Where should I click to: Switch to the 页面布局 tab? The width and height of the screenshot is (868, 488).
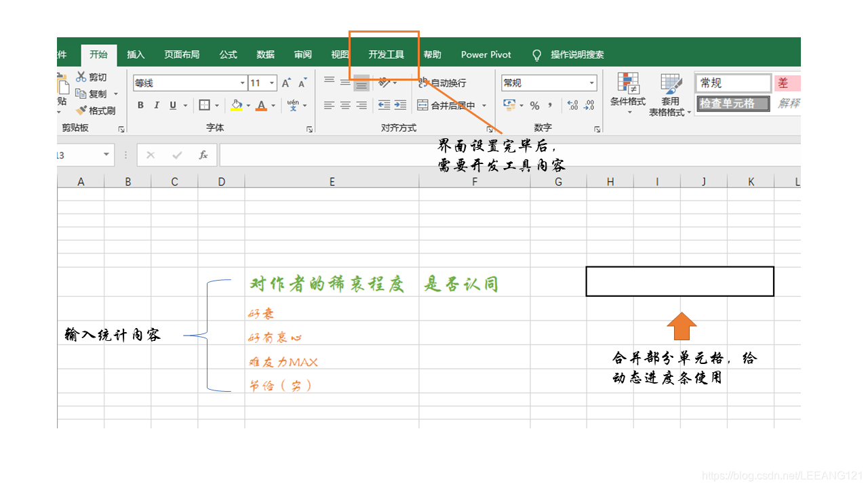point(182,55)
